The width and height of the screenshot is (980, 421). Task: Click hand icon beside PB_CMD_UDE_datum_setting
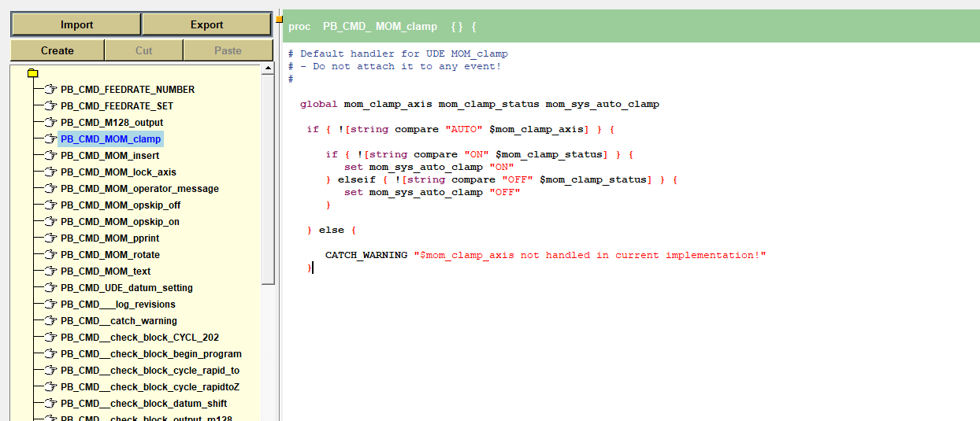(51, 288)
